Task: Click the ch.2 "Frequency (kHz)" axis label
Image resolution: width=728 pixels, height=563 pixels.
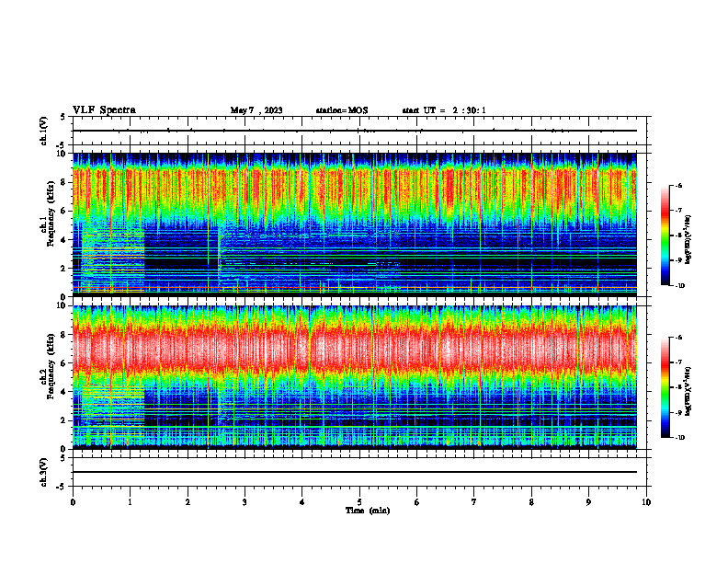Action: (x=51, y=366)
